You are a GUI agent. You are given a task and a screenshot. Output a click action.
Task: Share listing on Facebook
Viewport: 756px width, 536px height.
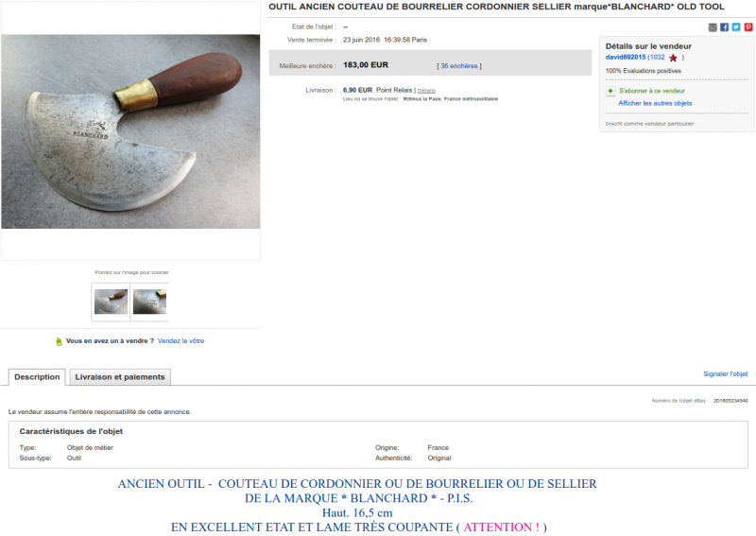[724, 27]
